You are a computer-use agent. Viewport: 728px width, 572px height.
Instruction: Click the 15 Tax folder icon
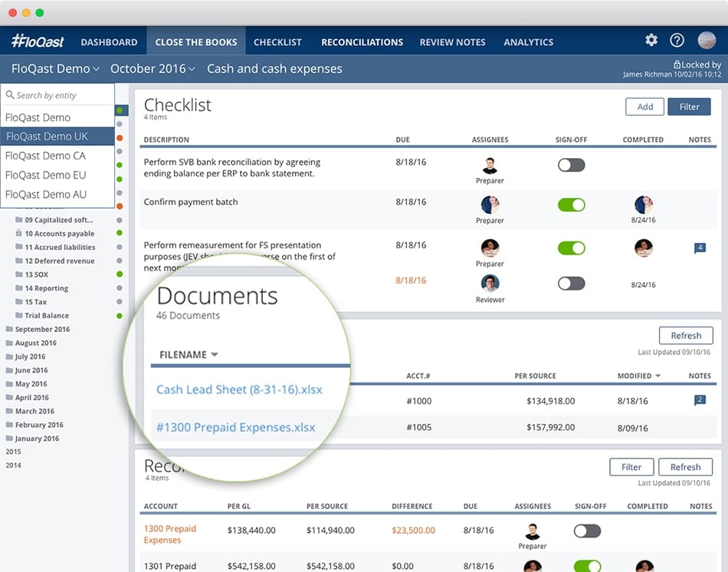pos(19,301)
